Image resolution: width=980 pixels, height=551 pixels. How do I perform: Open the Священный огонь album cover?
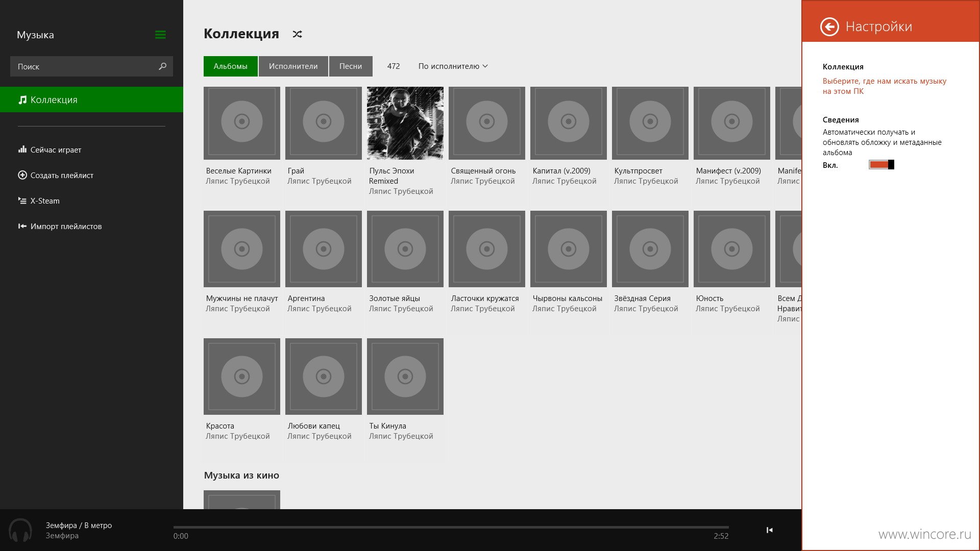coord(487,123)
